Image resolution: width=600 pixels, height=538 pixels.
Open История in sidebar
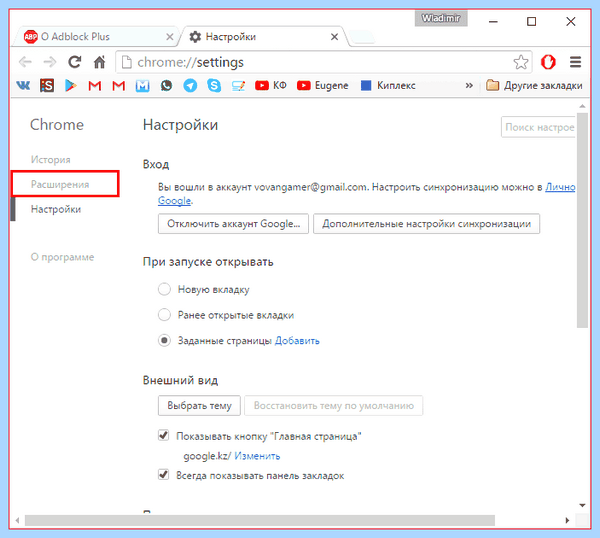pyautogui.click(x=51, y=160)
